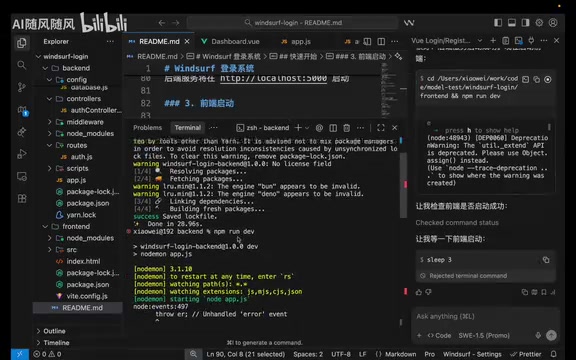Image resolution: width=576 pixels, height=360 pixels.
Task: Open the Vue Login conversation dropdown
Action: (x=479, y=40)
